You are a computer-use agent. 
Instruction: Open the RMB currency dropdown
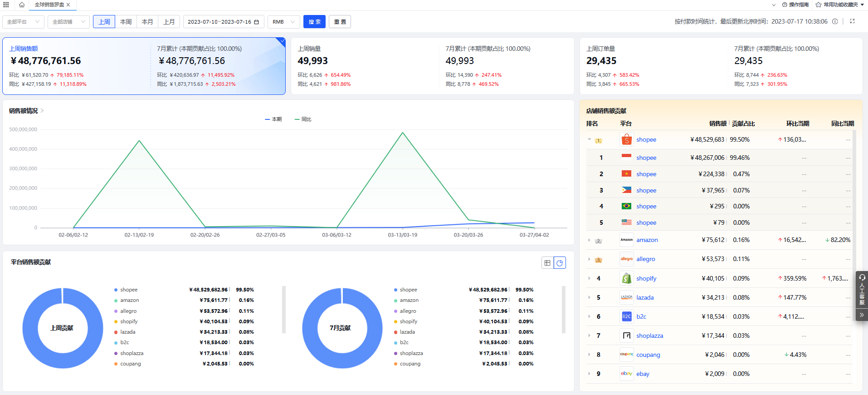283,22
